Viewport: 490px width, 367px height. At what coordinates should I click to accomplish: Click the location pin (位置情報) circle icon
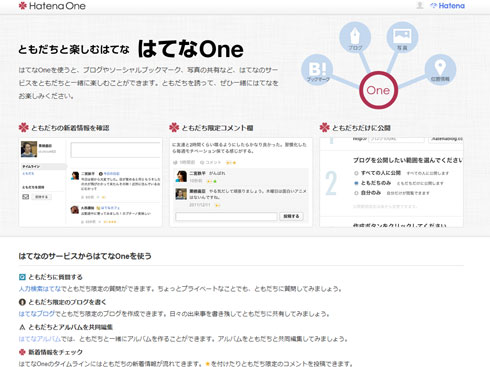440,70
